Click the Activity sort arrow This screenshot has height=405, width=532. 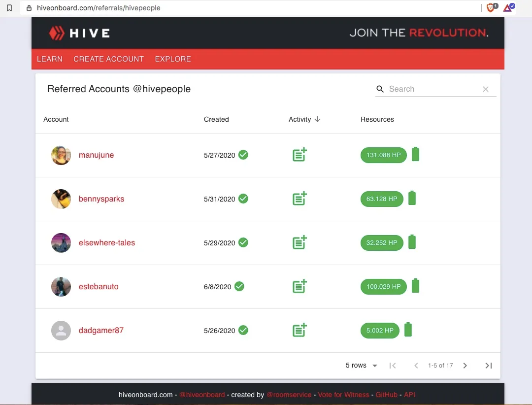[318, 119]
